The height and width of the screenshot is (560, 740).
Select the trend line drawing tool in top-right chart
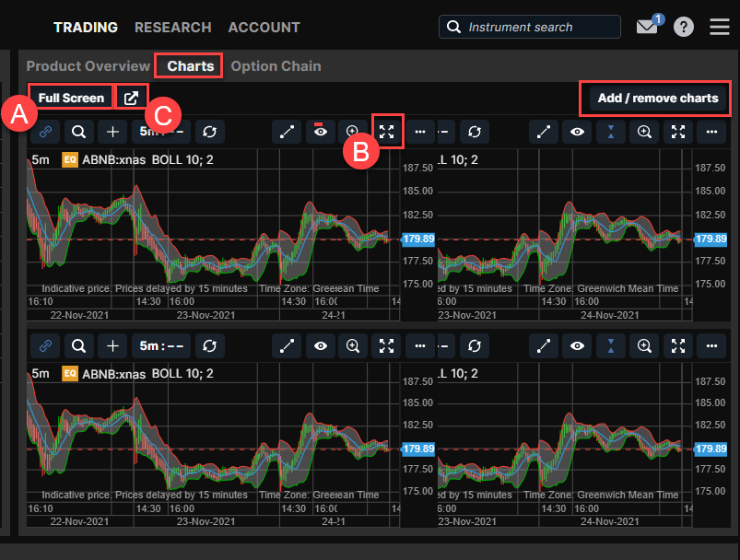(x=544, y=132)
